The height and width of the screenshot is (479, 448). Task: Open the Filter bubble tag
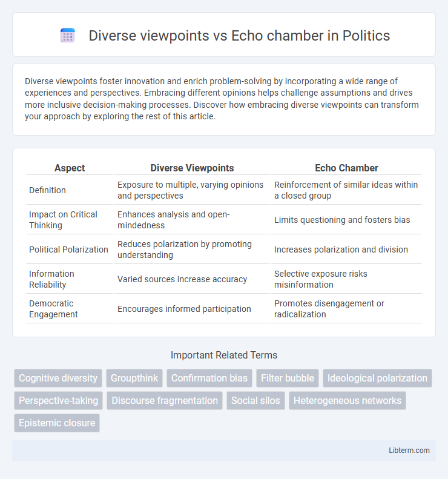288,378
